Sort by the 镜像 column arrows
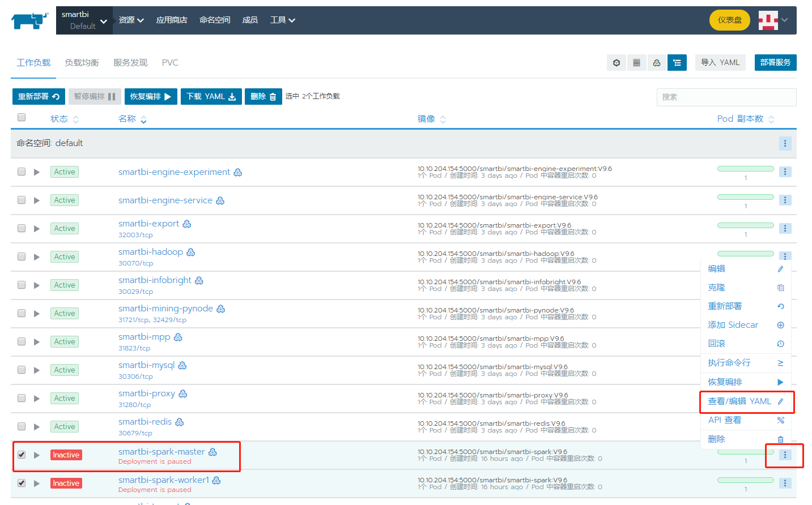Screen dimensions: 812x505 coord(443,119)
